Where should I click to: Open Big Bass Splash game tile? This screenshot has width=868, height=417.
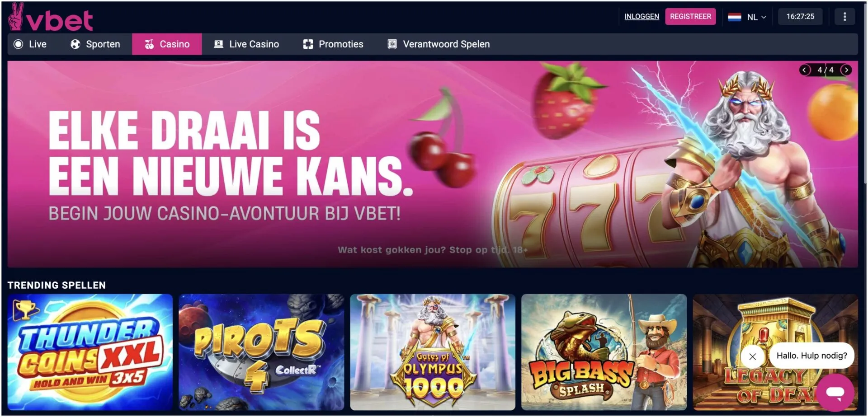coord(604,352)
